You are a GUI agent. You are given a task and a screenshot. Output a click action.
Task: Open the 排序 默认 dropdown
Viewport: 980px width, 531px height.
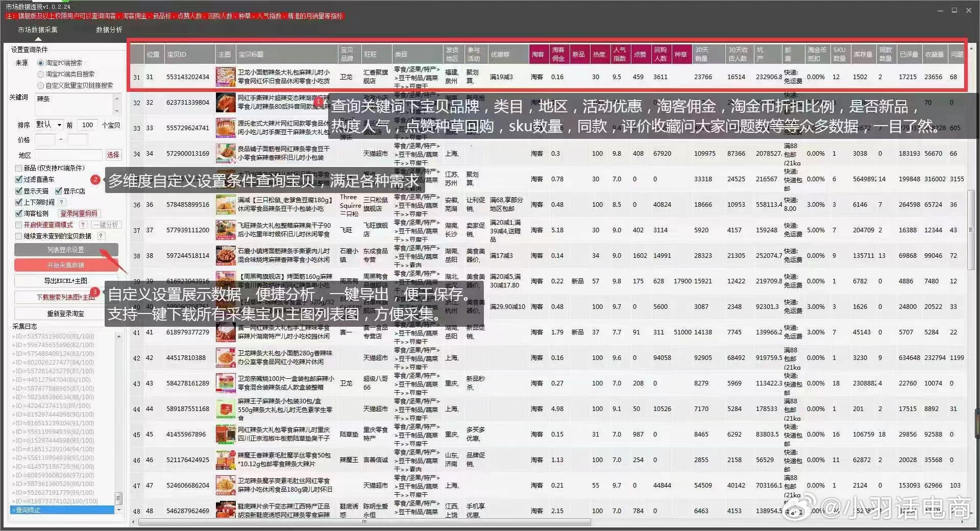click(x=49, y=125)
